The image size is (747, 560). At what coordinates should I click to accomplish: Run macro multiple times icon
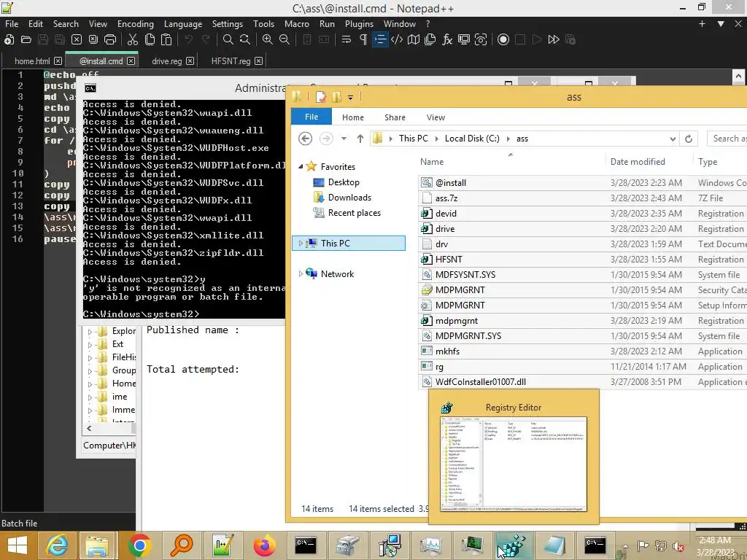click(554, 39)
